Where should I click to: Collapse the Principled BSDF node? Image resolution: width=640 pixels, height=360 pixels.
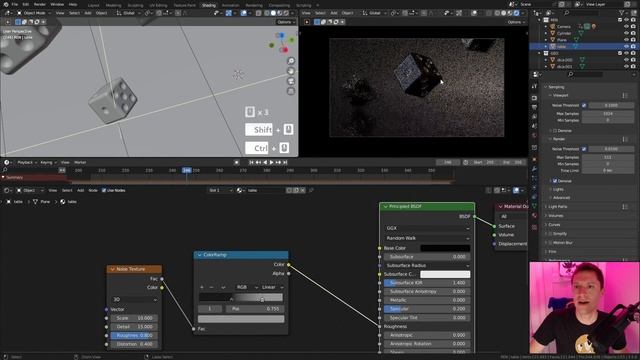coord(385,207)
